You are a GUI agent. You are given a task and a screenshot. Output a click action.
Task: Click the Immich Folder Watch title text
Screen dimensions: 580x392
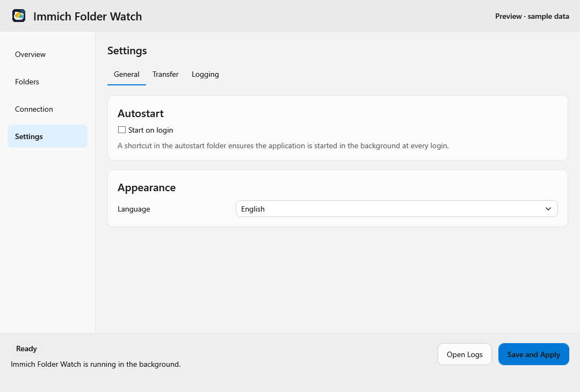(x=88, y=16)
